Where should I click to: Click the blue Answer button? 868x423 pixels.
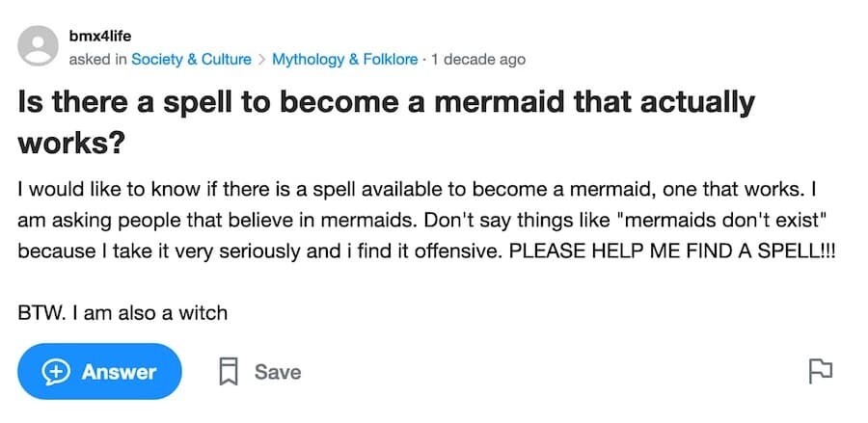99,372
